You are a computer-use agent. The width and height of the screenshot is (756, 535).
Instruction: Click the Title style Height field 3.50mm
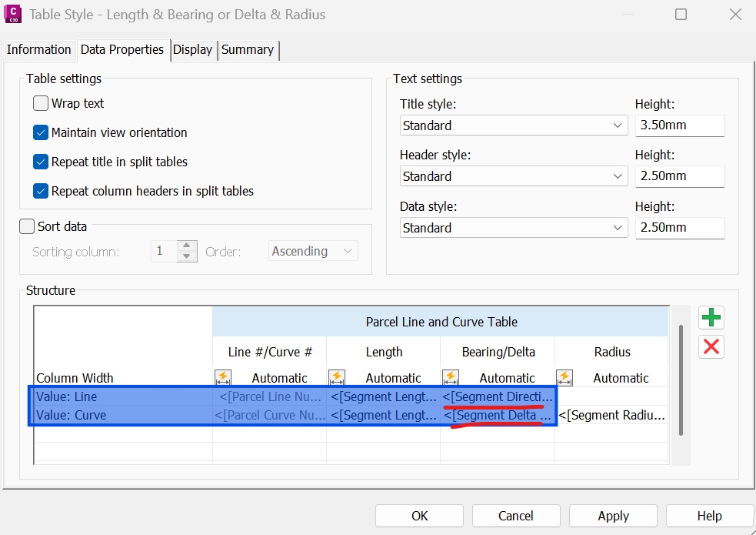pyautogui.click(x=680, y=125)
